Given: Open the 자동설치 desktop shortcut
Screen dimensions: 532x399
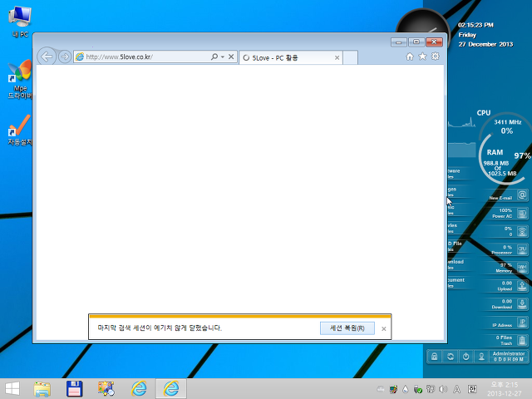Looking at the screenshot, I should click(20, 131).
